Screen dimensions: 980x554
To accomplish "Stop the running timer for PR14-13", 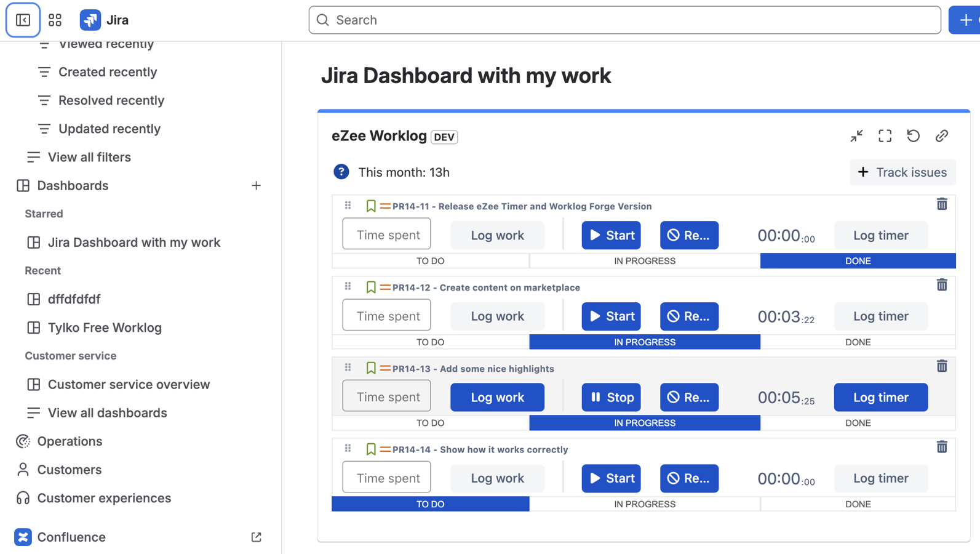I will [x=612, y=397].
